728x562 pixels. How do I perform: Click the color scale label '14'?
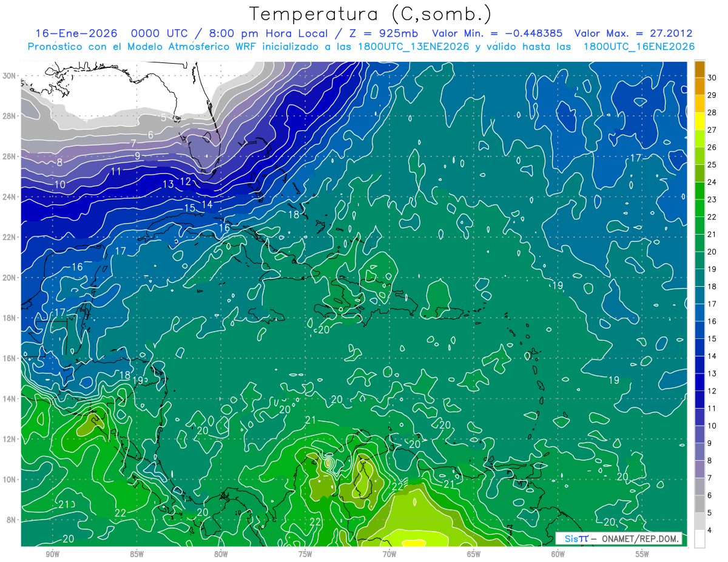point(712,356)
